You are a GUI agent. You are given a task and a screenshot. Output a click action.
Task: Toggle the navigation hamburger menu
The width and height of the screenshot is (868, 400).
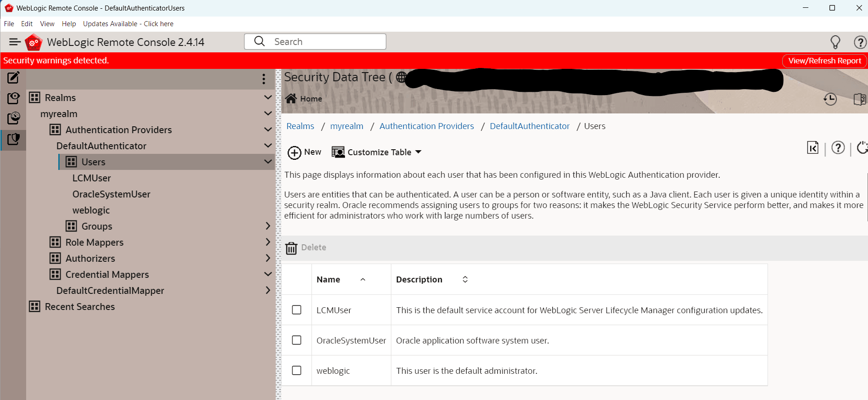pos(15,42)
